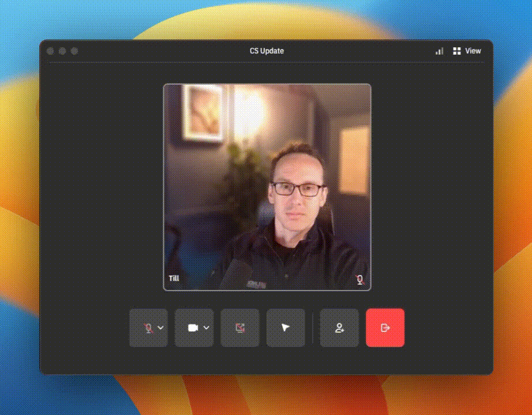The image size is (532, 415).
Task: Check the connection signal strength icon
Action: coord(439,51)
